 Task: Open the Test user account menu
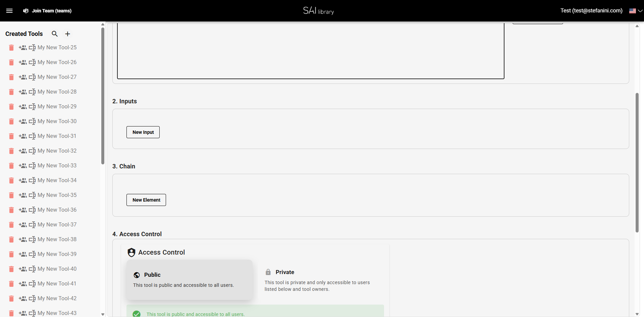pos(591,10)
